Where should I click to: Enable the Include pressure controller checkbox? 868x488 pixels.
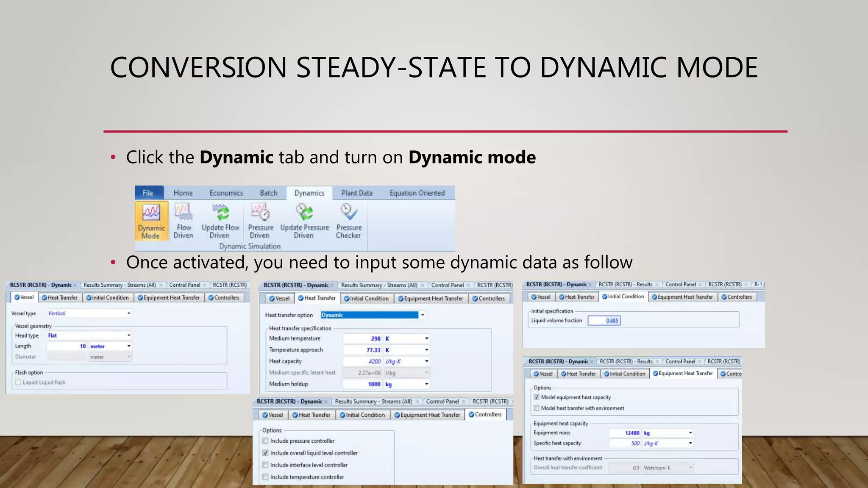(265, 441)
